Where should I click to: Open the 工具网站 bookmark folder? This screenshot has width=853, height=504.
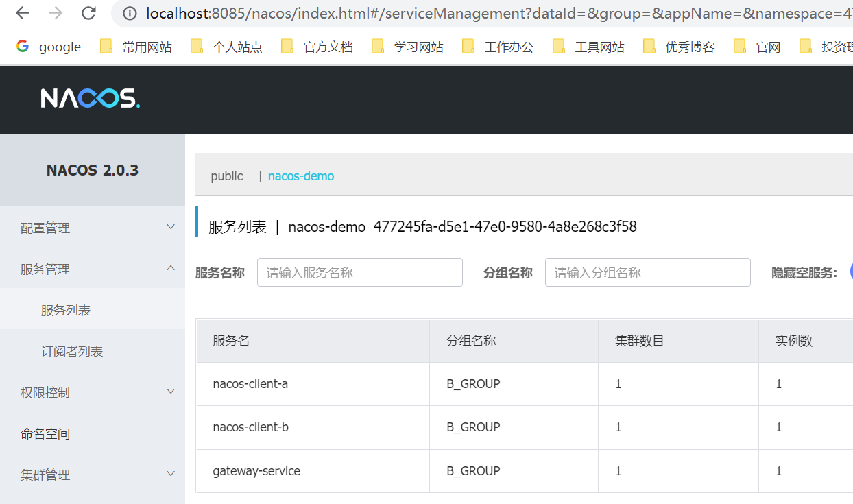coord(588,47)
